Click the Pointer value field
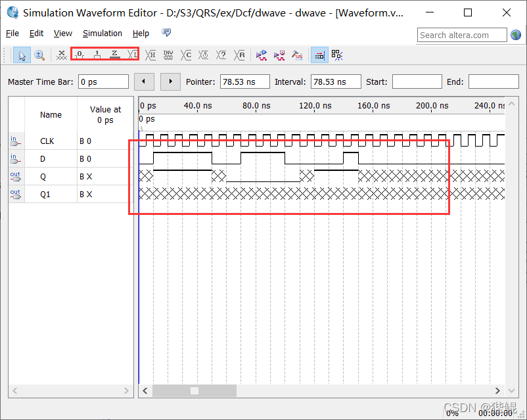The width and height of the screenshot is (527, 420). (x=244, y=82)
